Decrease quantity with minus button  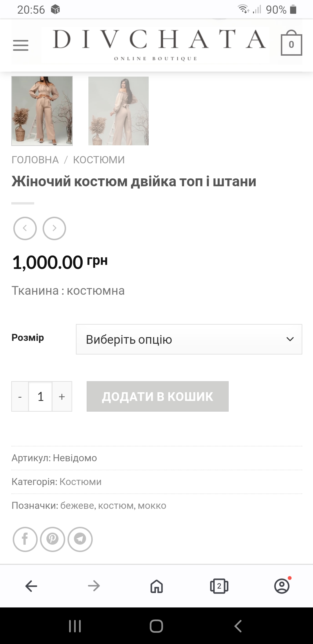[x=20, y=396]
